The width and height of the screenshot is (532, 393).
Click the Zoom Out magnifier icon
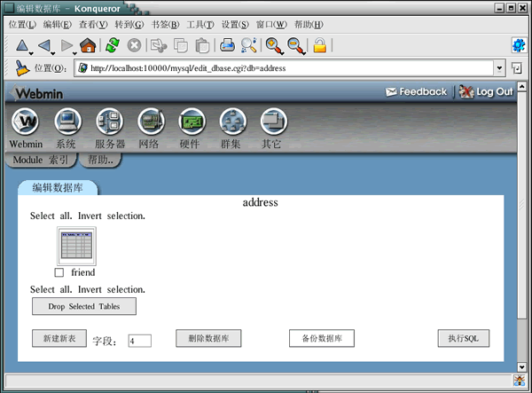click(295, 45)
